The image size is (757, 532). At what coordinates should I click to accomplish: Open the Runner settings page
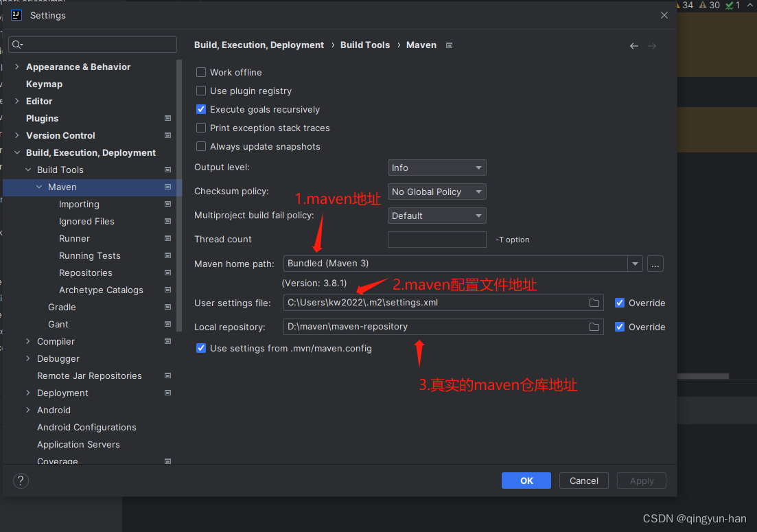click(x=74, y=238)
